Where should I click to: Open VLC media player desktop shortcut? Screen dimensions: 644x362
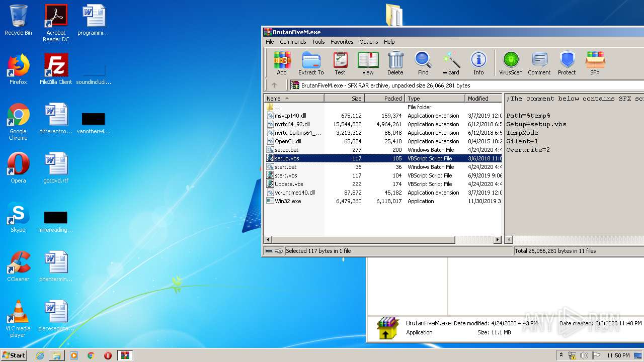[18, 319]
